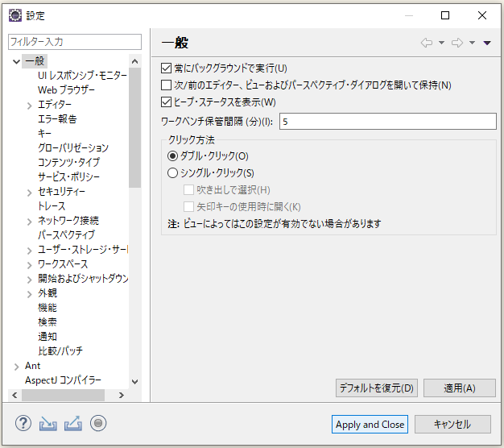Select 外観 tree item label
Viewport: 504px width, 448px height.
(48, 293)
